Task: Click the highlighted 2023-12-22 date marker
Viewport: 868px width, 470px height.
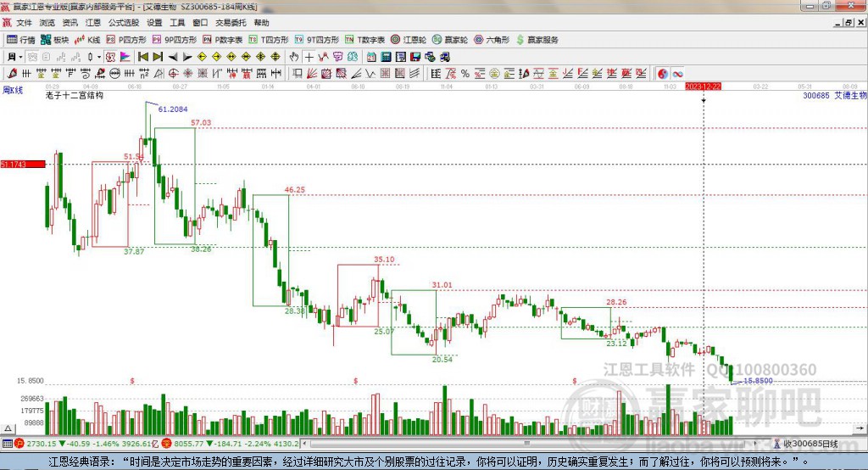Action: [703, 87]
